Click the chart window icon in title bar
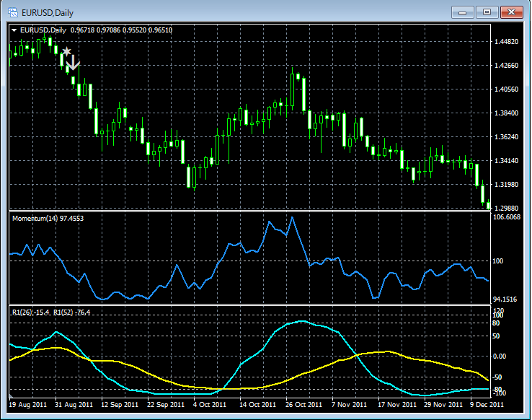Screen dimensions: 532x420 (x=12, y=12)
